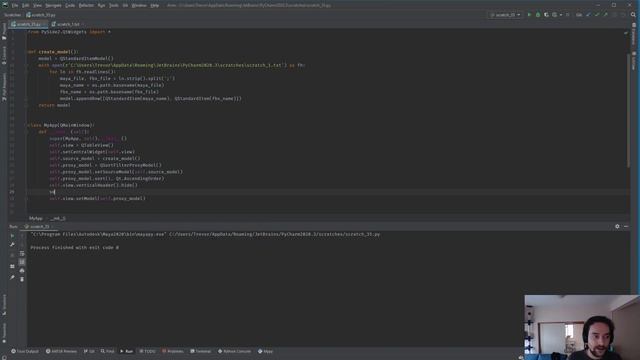Screen dimensions: 640x360
Task: Open the Terminal tool window
Action: click(x=200, y=351)
